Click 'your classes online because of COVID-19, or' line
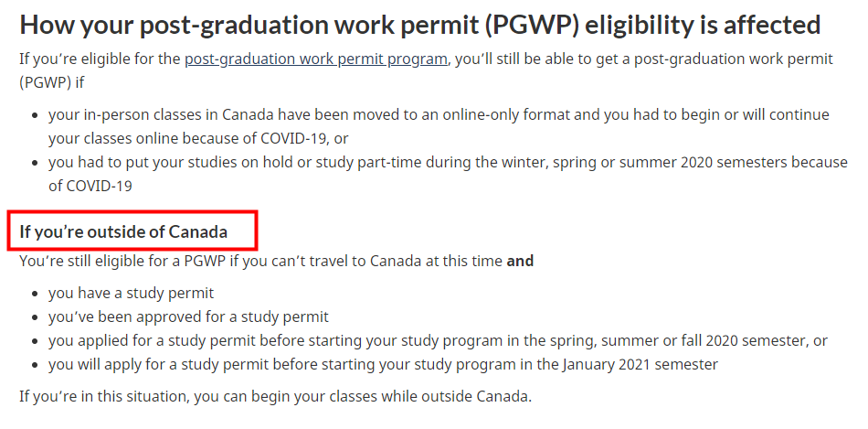The width and height of the screenshot is (868, 429). point(198,138)
